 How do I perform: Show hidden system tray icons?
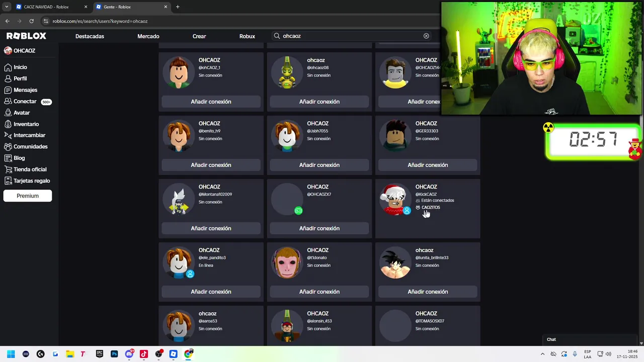click(542, 354)
